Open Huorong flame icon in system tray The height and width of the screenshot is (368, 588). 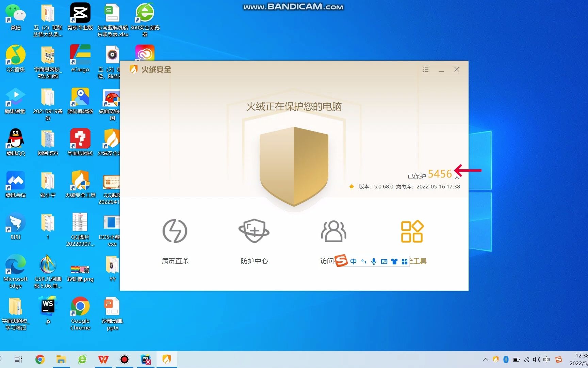pos(496,359)
